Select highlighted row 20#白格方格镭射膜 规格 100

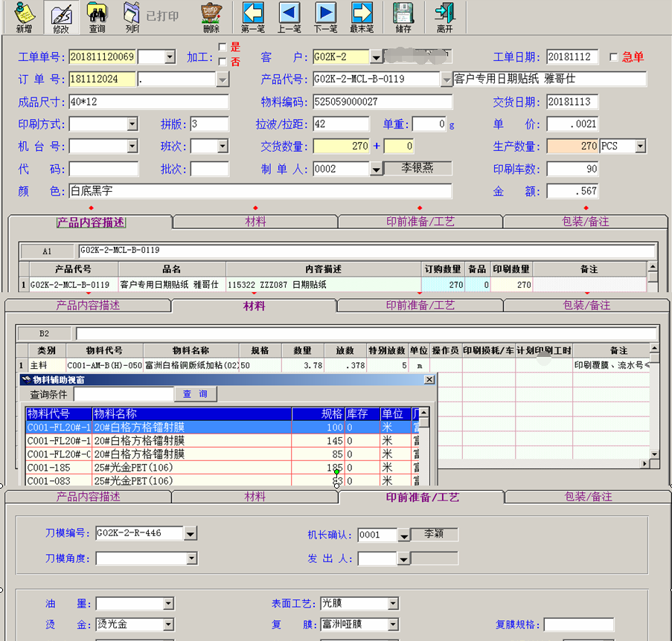coord(223,428)
